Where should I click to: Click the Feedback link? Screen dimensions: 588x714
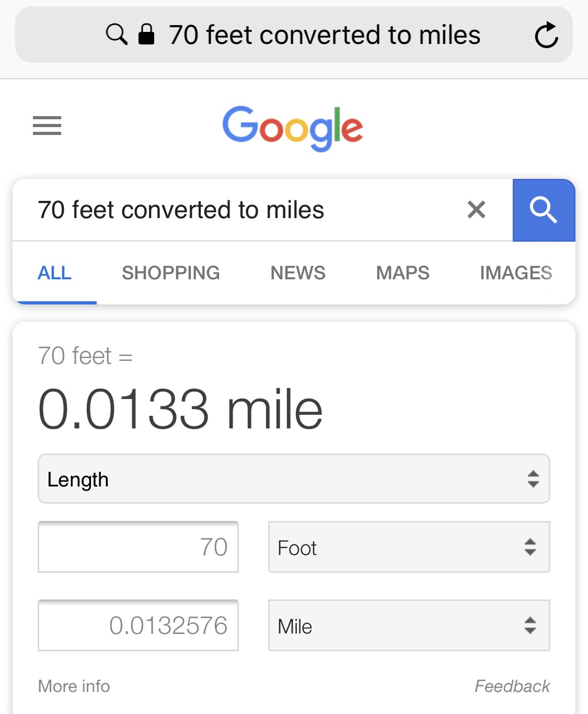pos(512,686)
